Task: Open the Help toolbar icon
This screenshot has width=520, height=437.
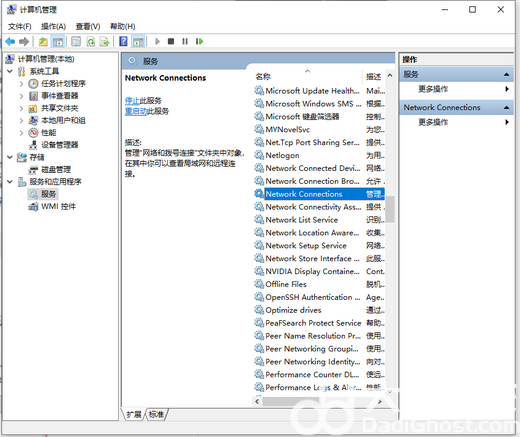Action: 123,42
